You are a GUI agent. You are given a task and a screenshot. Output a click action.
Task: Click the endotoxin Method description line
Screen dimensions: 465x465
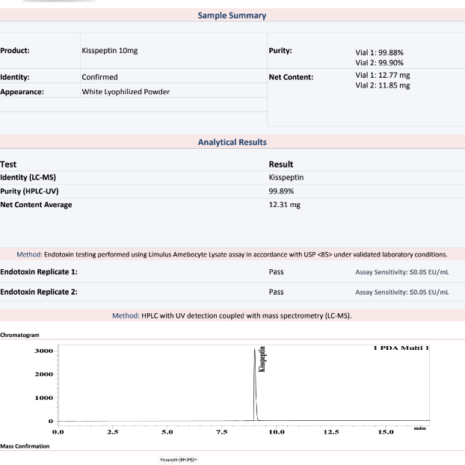point(232,255)
